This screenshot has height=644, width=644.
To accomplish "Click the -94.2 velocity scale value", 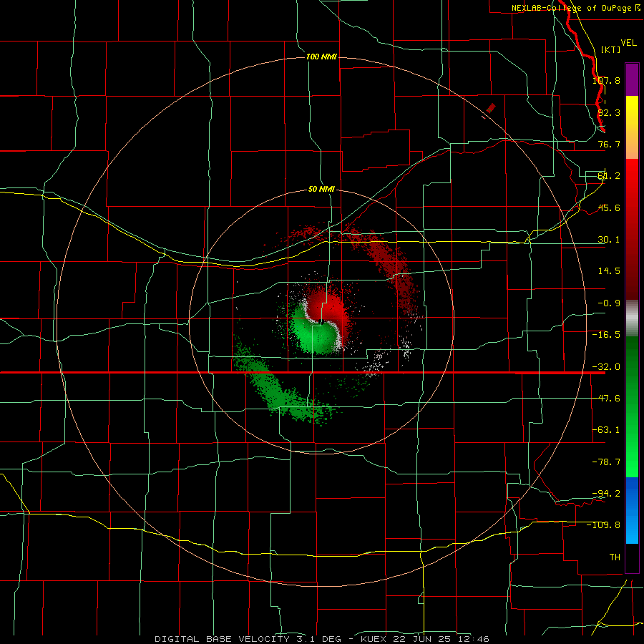I will (x=606, y=493).
